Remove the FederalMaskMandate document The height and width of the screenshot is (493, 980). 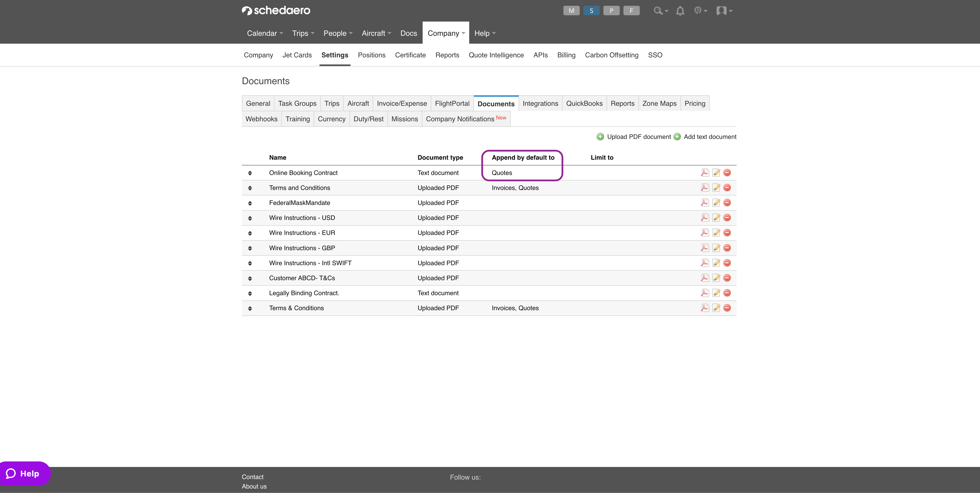point(727,203)
